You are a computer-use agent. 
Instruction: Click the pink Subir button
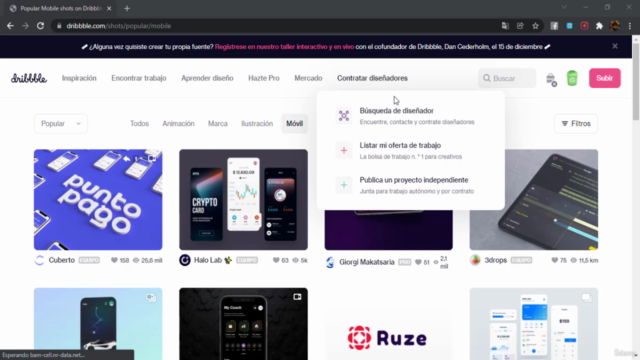click(604, 78)
